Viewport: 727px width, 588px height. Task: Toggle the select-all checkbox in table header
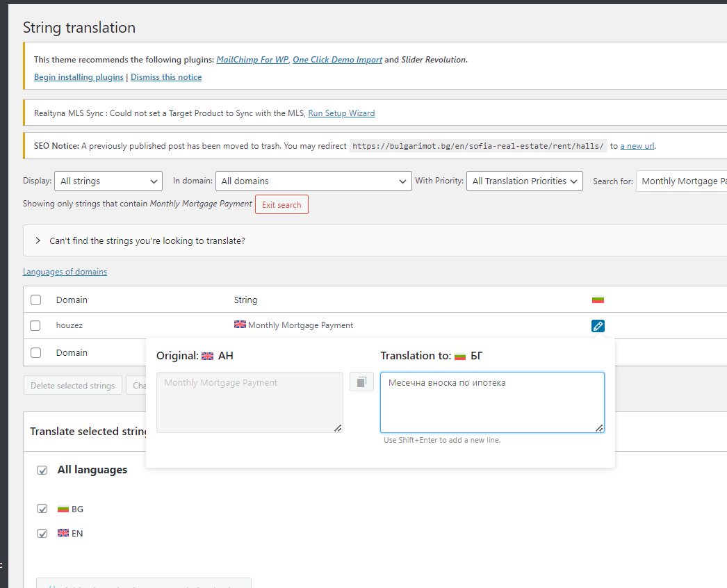point(36,300)
